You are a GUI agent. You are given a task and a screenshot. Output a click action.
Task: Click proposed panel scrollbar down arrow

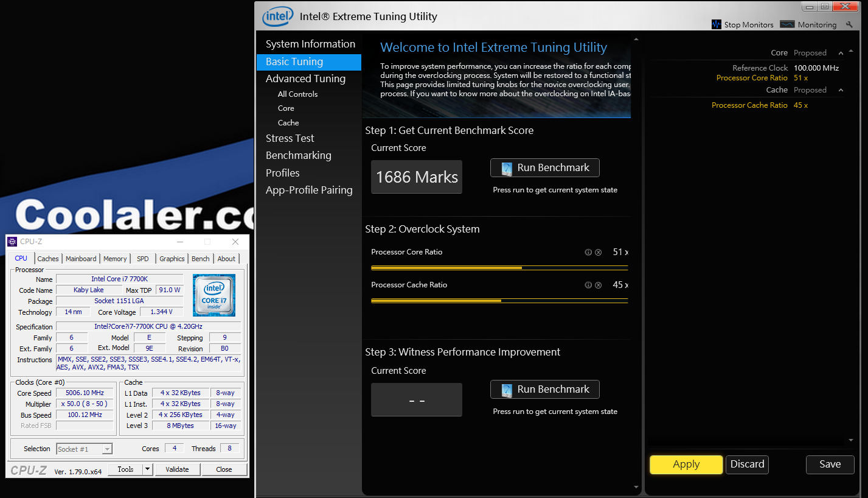850,440
